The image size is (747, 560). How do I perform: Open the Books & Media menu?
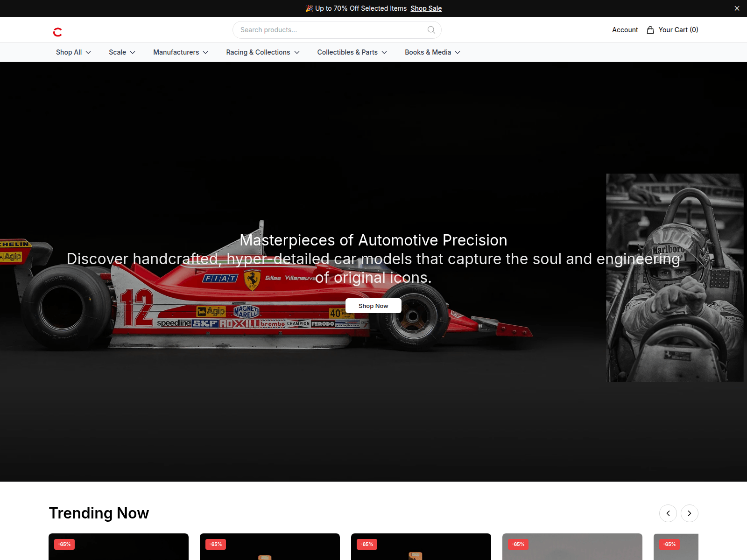click(x=432, y=52)
